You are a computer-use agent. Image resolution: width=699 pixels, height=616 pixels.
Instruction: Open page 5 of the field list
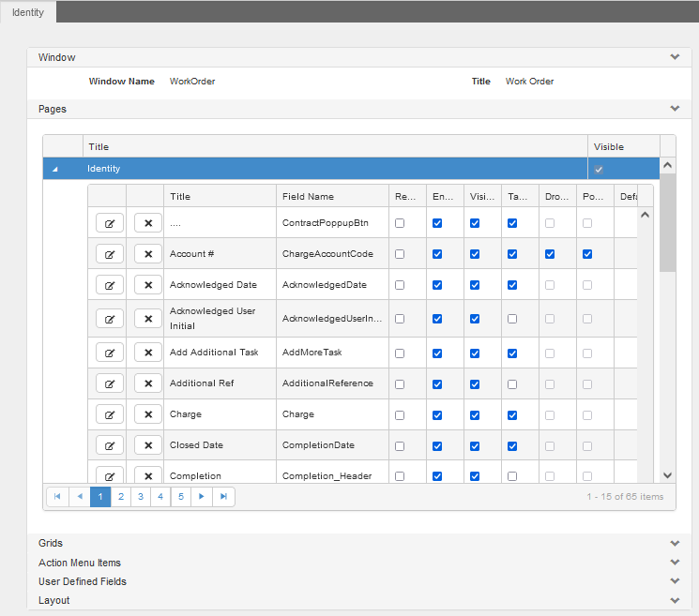tap(180, 497)
